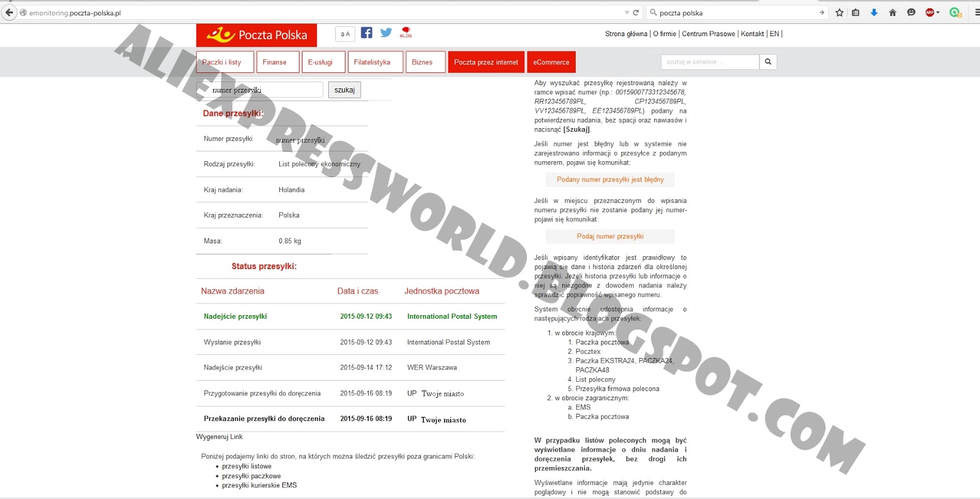Open the URL history dropdown arrow

point(627,13)
